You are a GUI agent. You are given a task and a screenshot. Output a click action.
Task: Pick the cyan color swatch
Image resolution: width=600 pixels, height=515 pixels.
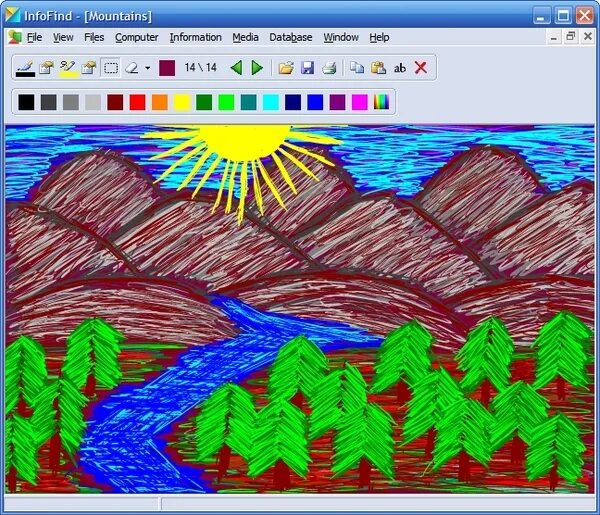tap(271, 102)
